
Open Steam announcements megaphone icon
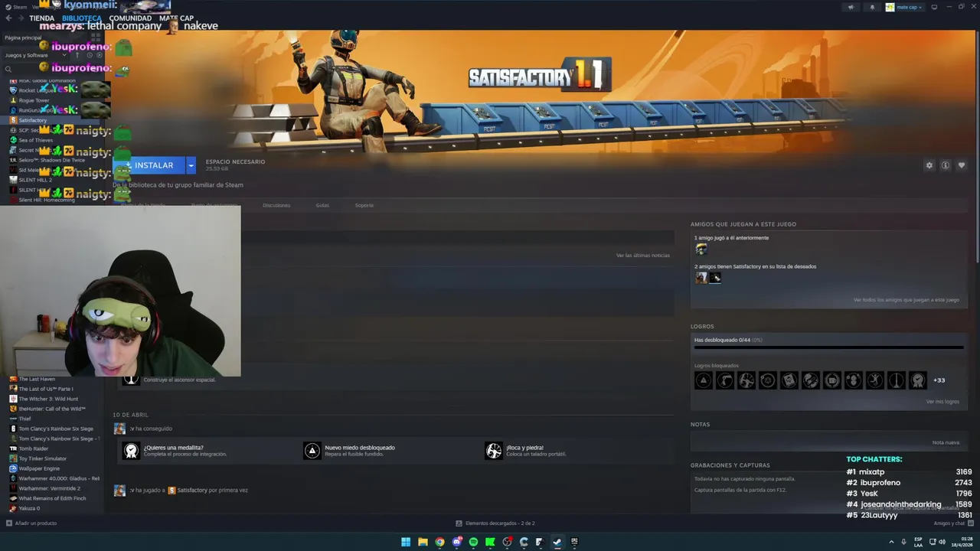[851, 7]
